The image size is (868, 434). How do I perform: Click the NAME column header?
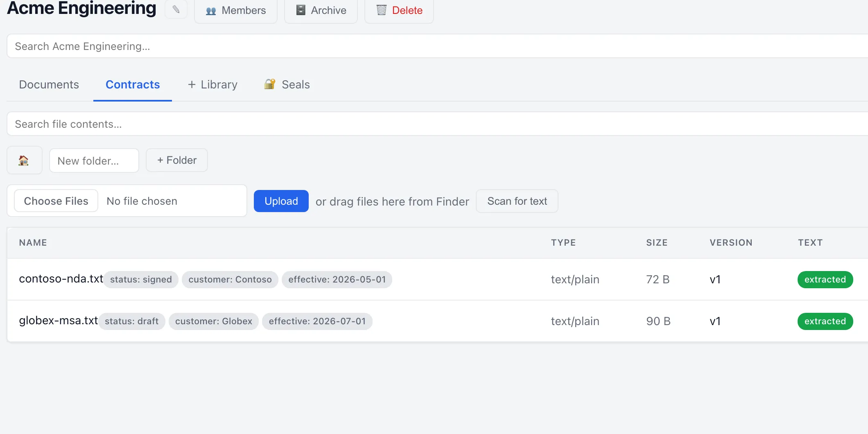33,243
